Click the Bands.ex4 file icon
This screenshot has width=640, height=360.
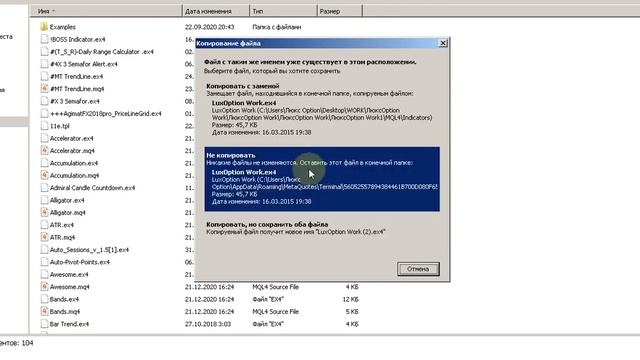pyautogui.click(x=44, y=299)
